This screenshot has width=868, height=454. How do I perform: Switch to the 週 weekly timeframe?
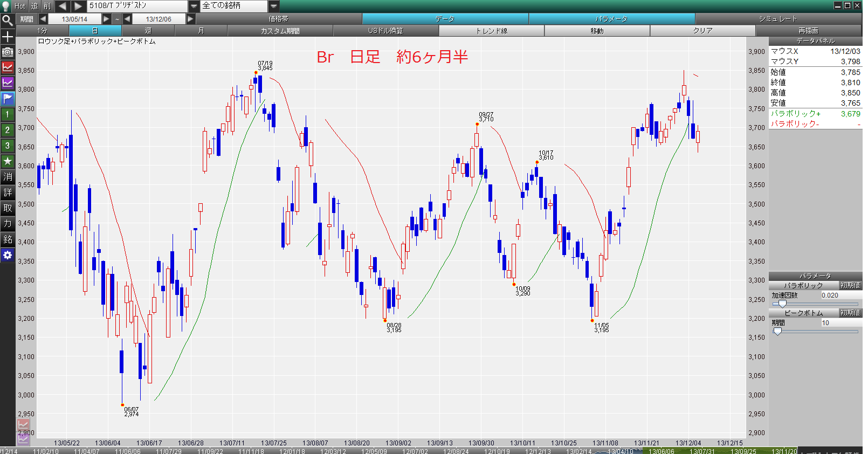148,31
